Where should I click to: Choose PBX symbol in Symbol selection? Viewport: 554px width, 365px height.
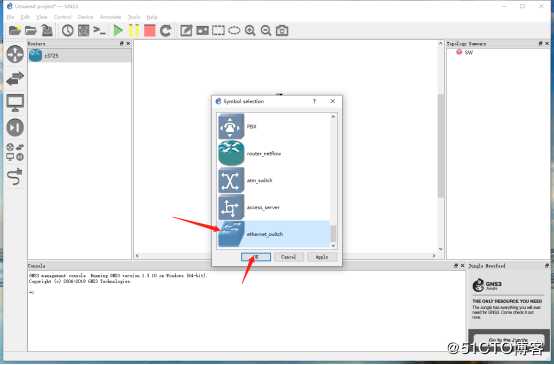point(274,126)
